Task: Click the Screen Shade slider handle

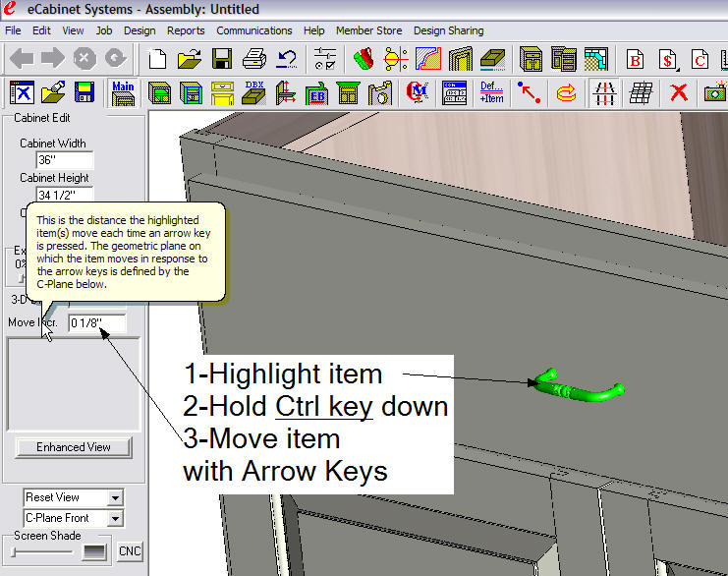Action: pos(15,552)
